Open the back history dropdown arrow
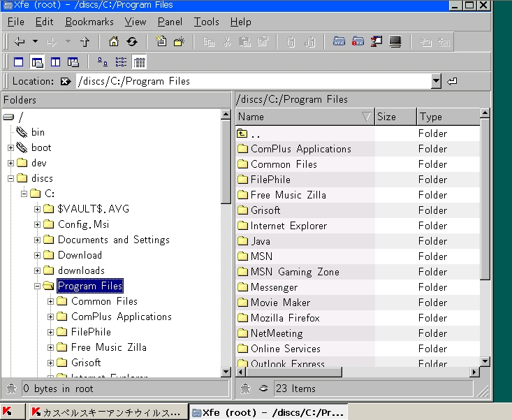 tap(35, 41)
